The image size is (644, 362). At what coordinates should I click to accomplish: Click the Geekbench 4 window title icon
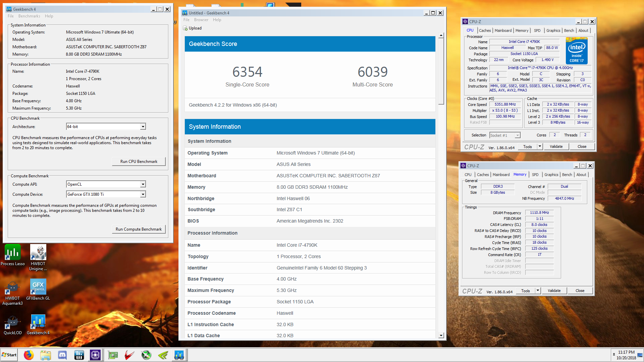(9, 9)
